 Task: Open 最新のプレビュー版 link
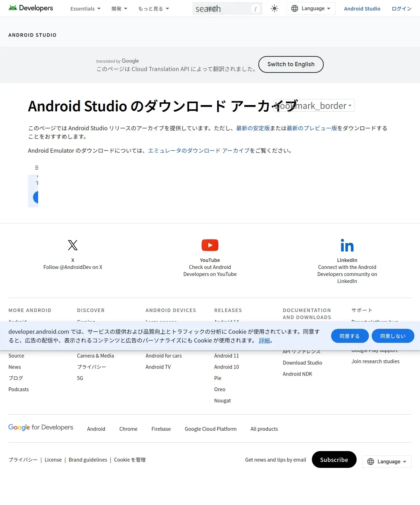(312, 128)
